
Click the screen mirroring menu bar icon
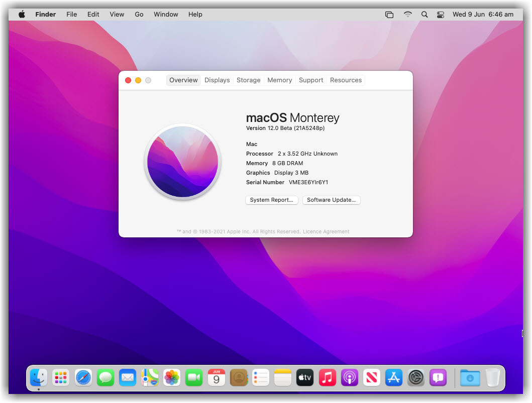(389, 15)
